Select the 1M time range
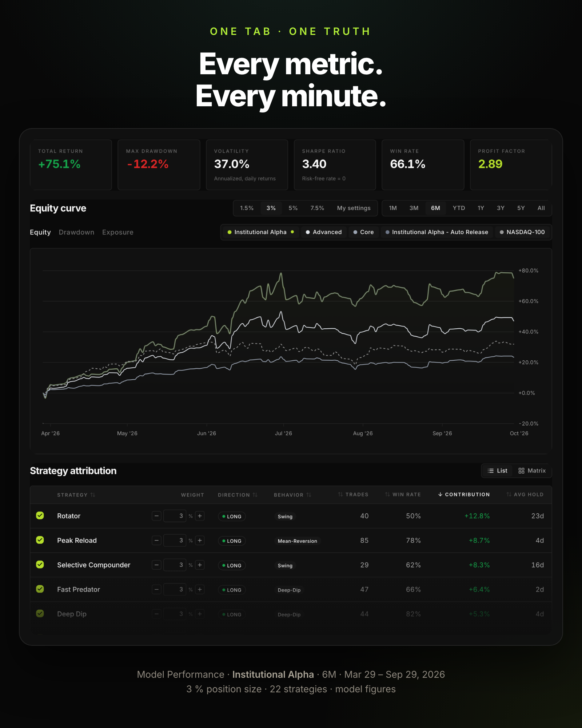The image size is (582, 728). pyautogui.click(x=393, y=208)
